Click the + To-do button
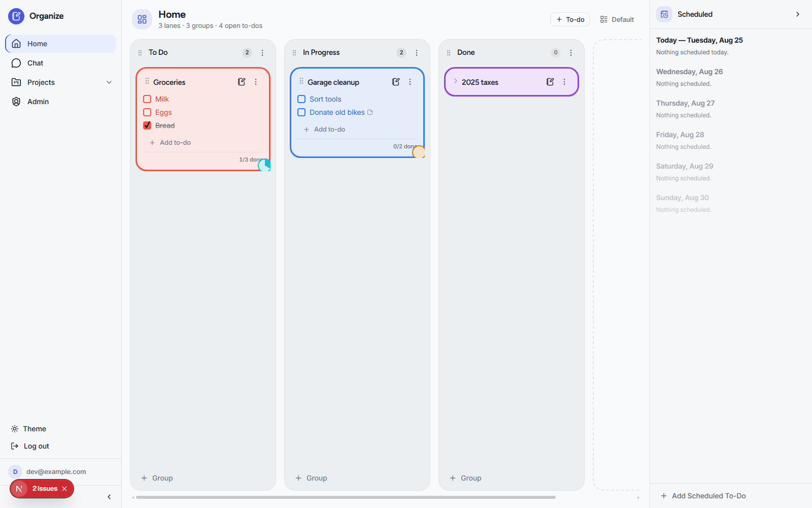 (570, 19)
